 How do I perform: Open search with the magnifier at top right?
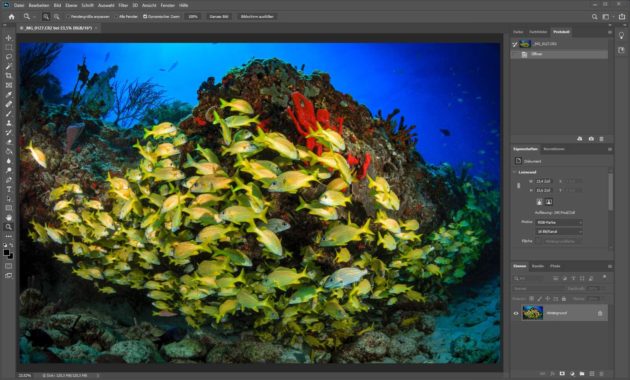tap(594, 17)
